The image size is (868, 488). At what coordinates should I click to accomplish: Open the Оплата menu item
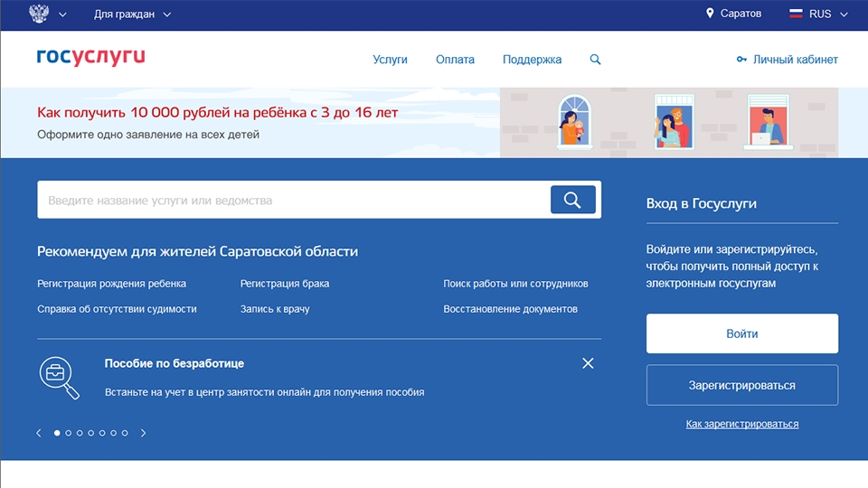click(x=455, y=60)
